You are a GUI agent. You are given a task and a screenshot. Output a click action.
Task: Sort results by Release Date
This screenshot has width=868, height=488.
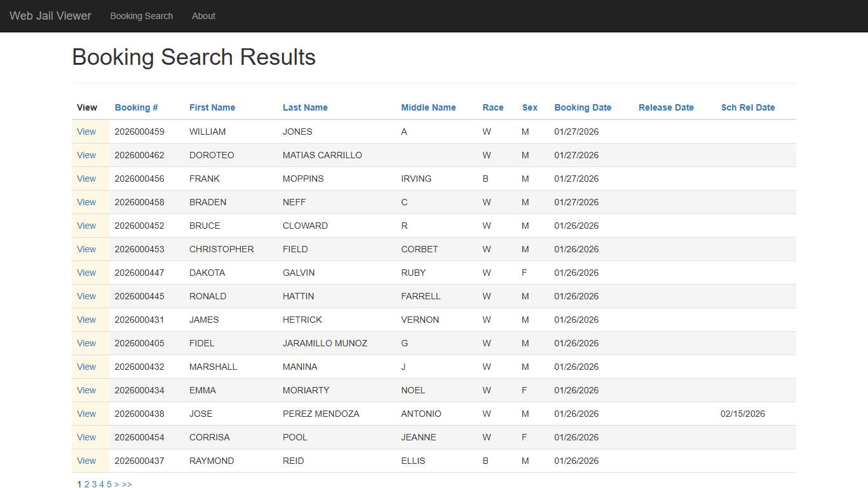click(666, 107)
